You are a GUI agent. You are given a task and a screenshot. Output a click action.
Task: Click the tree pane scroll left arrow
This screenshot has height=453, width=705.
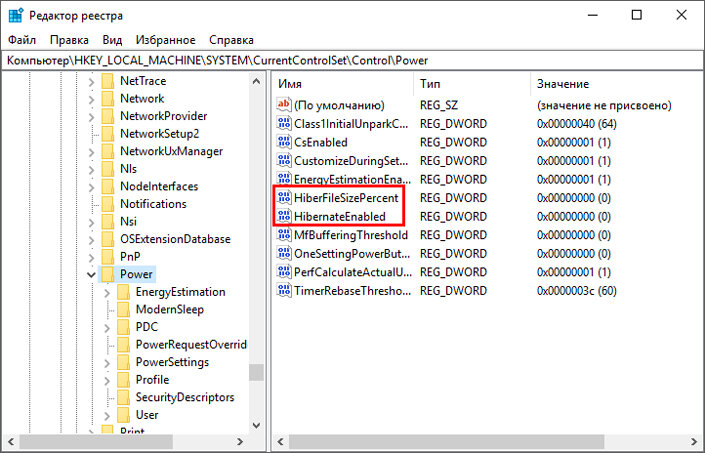tap(11, 441)
